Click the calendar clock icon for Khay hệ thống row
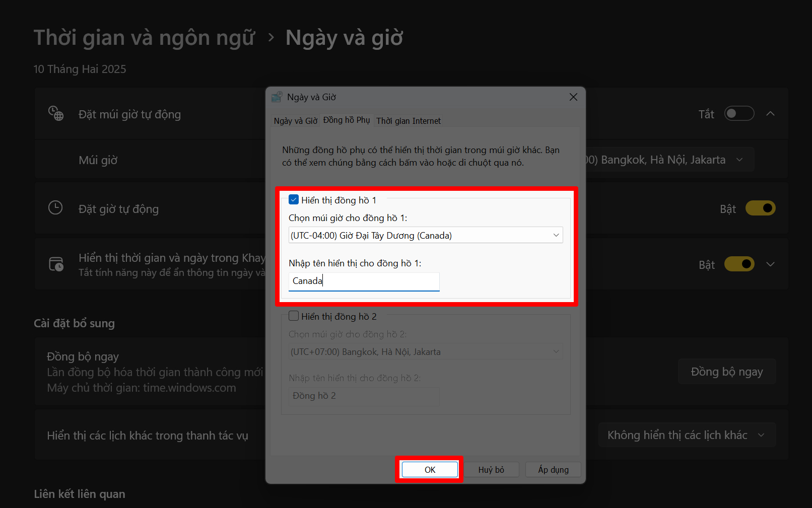 pyautogui.click(x=56, y=264)
